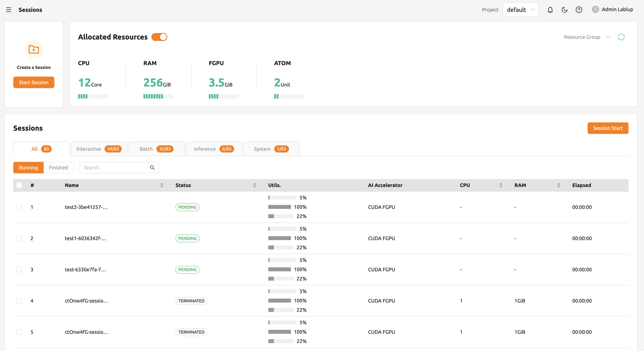The width and height of the screenshot is (644, 351).
Task: Click the ATOM allocation progress bar
Action: (289, 96)
